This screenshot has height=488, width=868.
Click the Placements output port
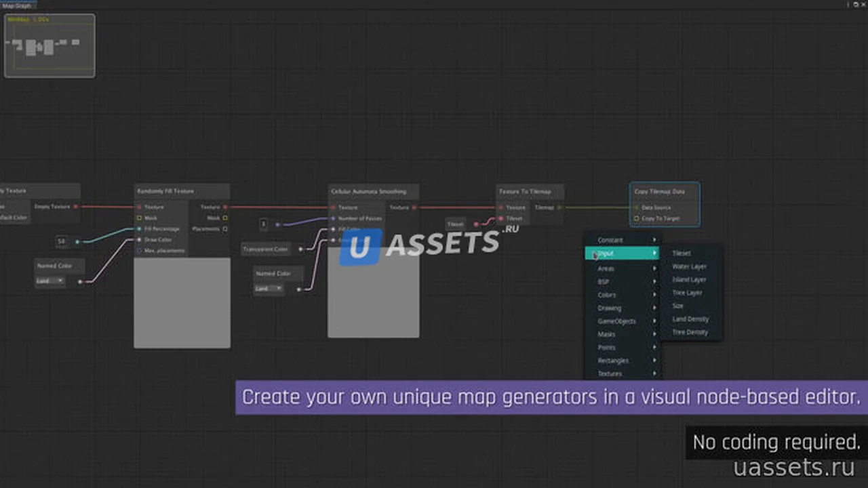click(225, 229)
